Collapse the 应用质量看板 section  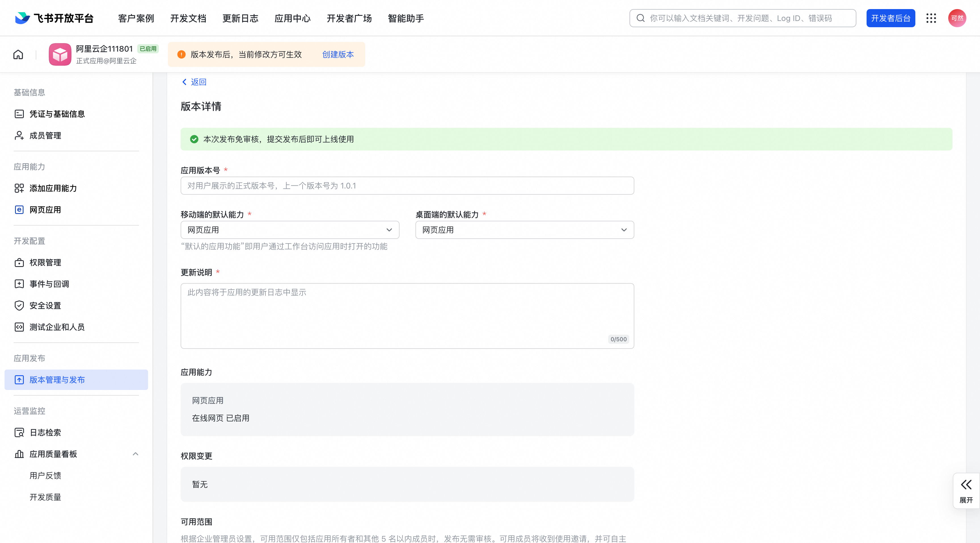point(136,454)
